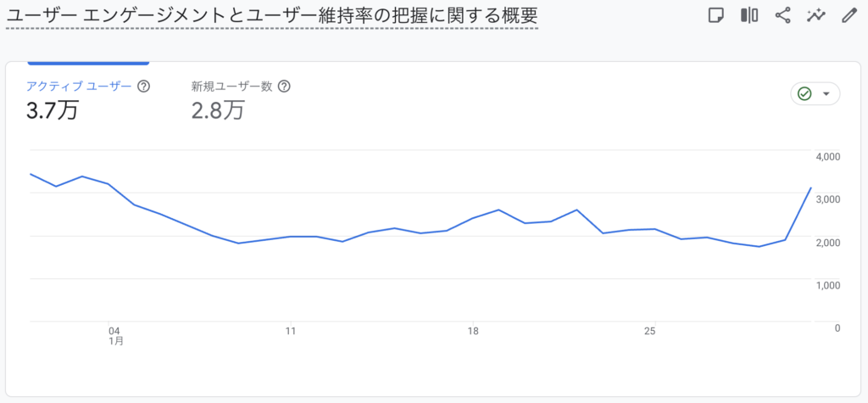Expand the dropdown arrow beside green check
The width and height of the screenshot is (868, 403).
coord(826,93)
